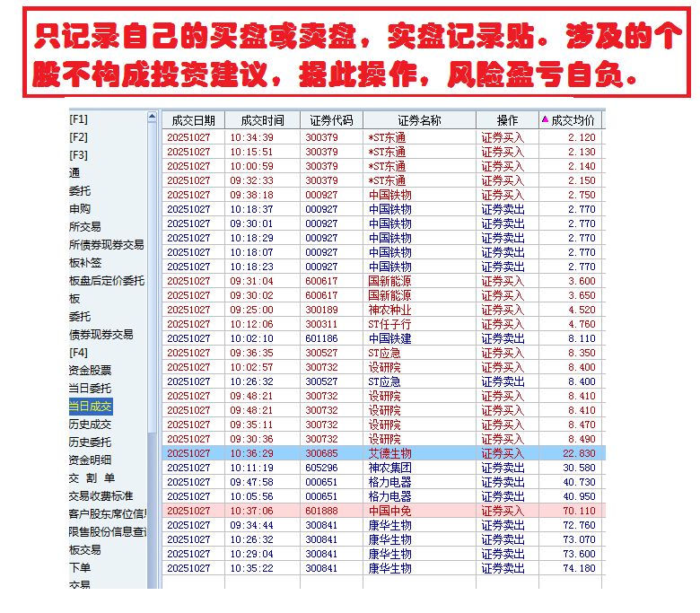Select the [F3] sidebar entry
The height and width of the screenshot is (613, 700).
tap(79, 155)
